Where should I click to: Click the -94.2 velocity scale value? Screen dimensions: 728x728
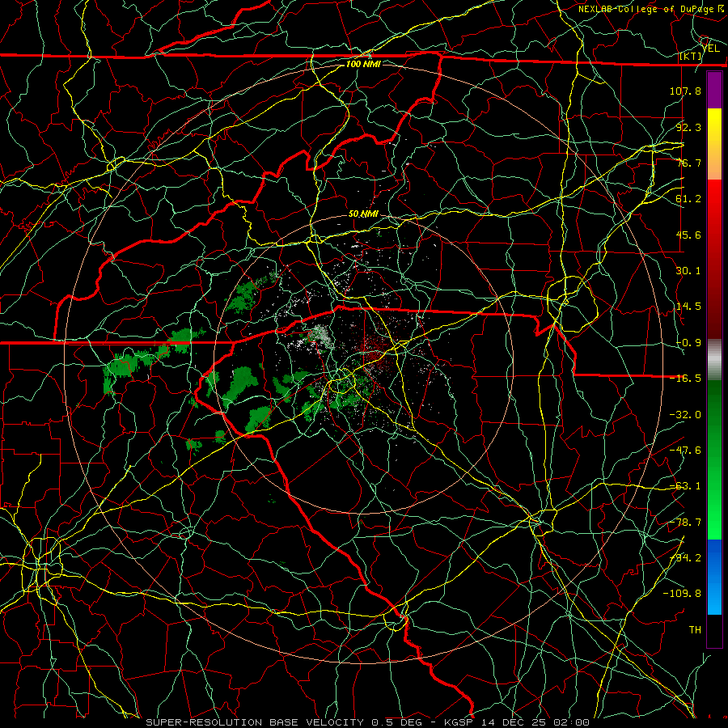[x=685, y=558]
